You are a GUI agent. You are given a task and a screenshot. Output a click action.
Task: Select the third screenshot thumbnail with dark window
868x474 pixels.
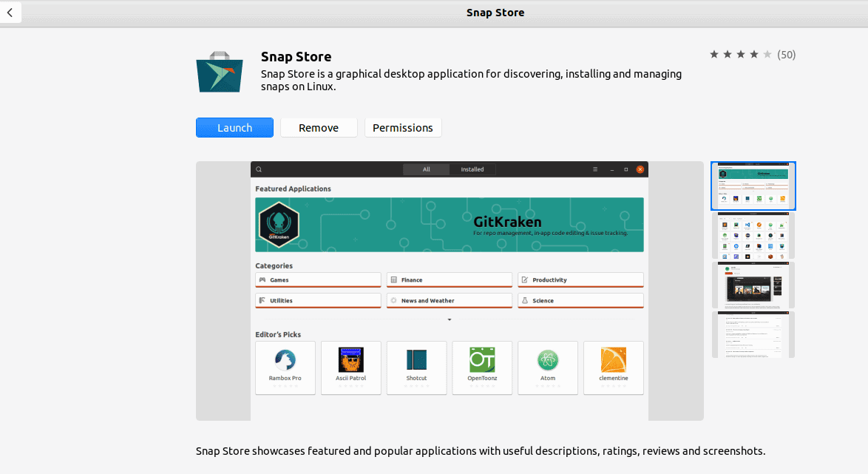(753, 285)
